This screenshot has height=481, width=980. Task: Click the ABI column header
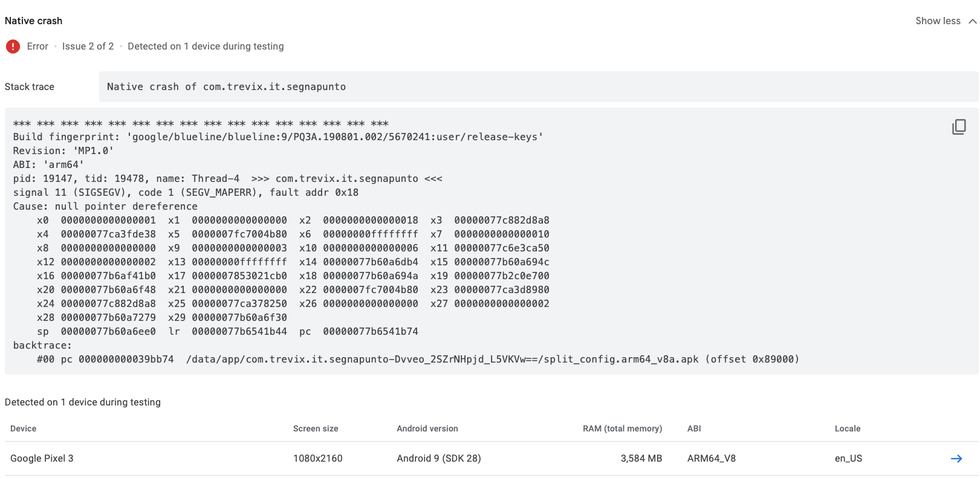pos(693,429)
